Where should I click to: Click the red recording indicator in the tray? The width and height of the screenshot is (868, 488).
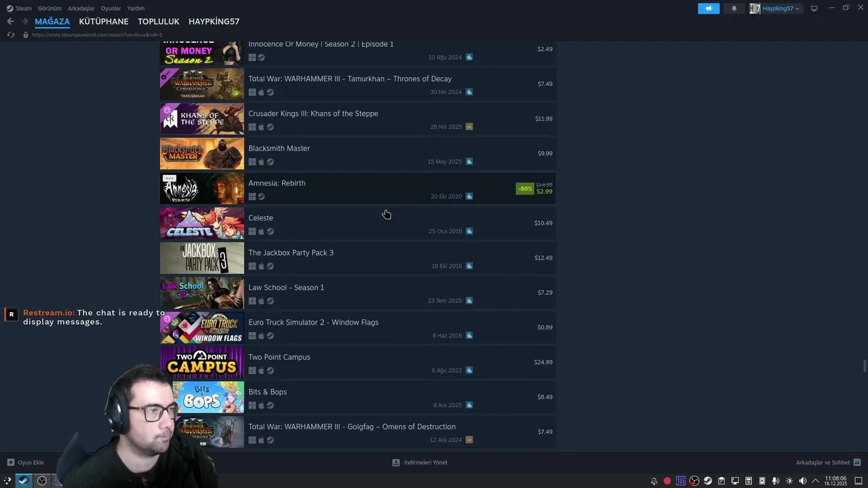coord(667,481)
